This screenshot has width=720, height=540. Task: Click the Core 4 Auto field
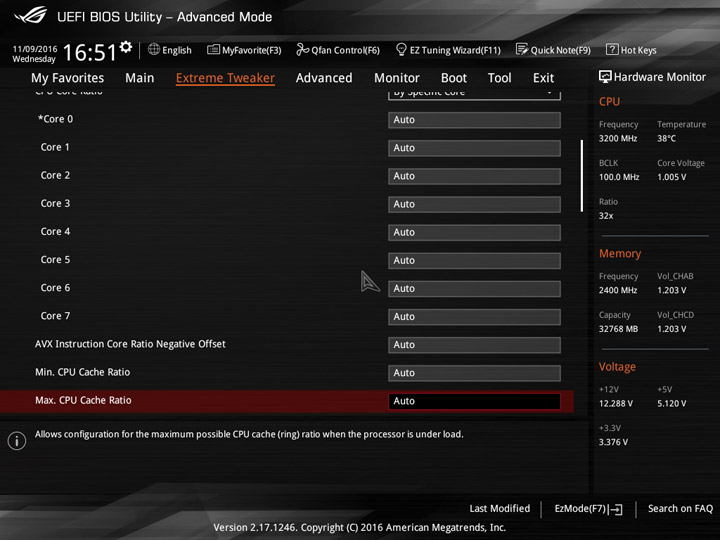(474, 232)
